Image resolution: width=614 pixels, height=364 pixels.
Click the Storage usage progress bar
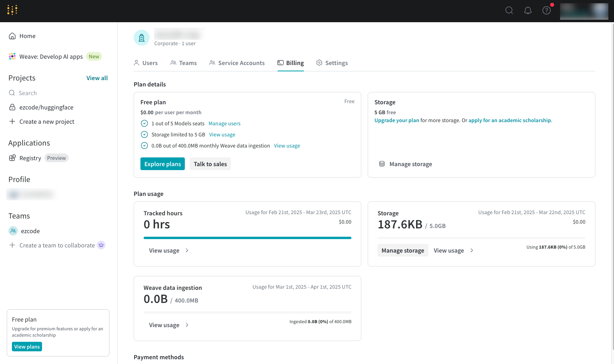click(482, 238)
